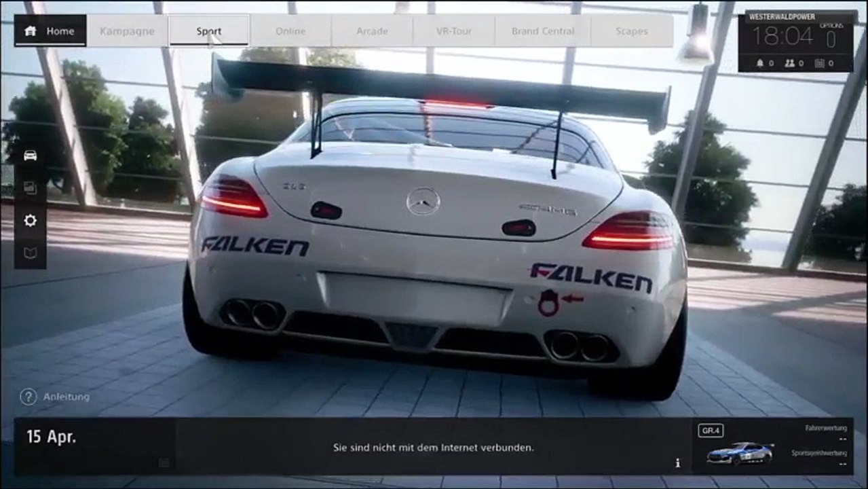Open the Anleitung guide link
The width and height of the screenshot is (868, 489).
(x=67, y=397)
